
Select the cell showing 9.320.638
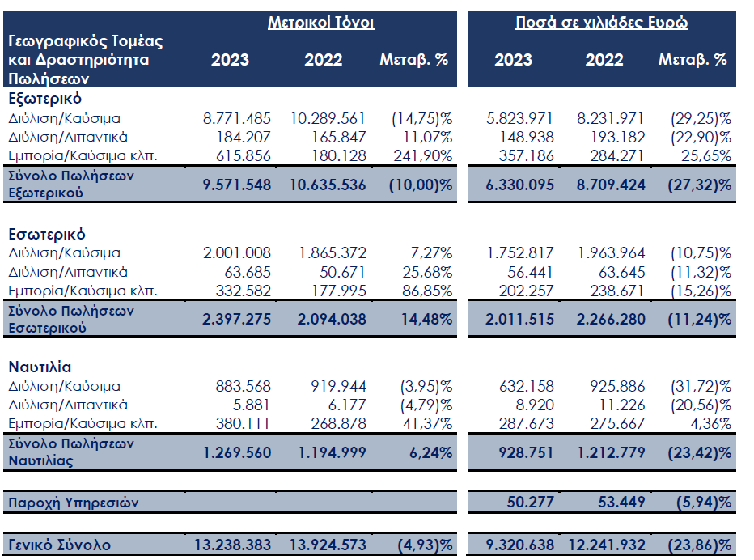pos(519,545)
